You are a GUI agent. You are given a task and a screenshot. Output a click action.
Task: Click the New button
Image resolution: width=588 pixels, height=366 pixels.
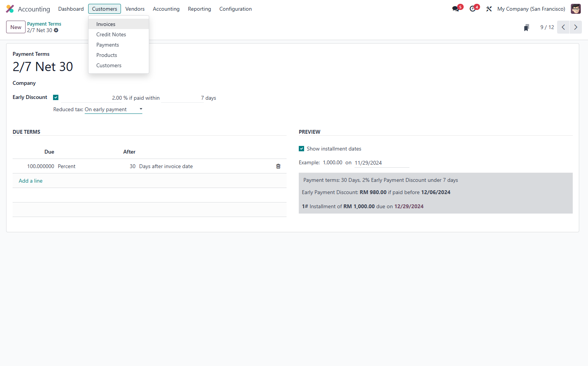(x=16, y=27)
